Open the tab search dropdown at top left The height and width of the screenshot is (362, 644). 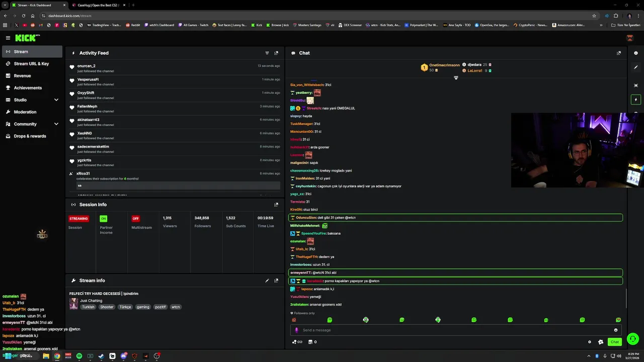(5, 5)
